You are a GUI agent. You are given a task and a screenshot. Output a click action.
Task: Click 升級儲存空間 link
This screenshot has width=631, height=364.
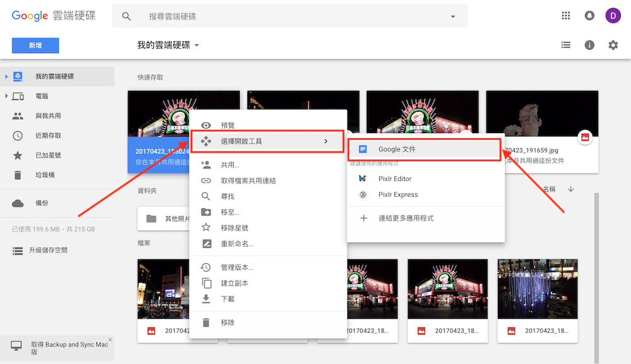(48, 250)
